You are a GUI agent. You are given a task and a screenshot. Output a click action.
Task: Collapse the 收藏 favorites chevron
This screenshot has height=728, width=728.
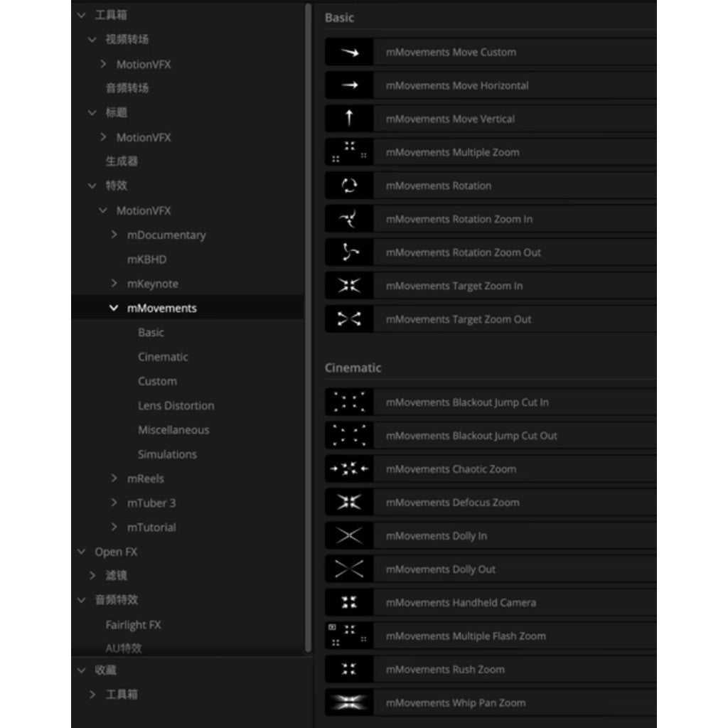coord(82,670)
